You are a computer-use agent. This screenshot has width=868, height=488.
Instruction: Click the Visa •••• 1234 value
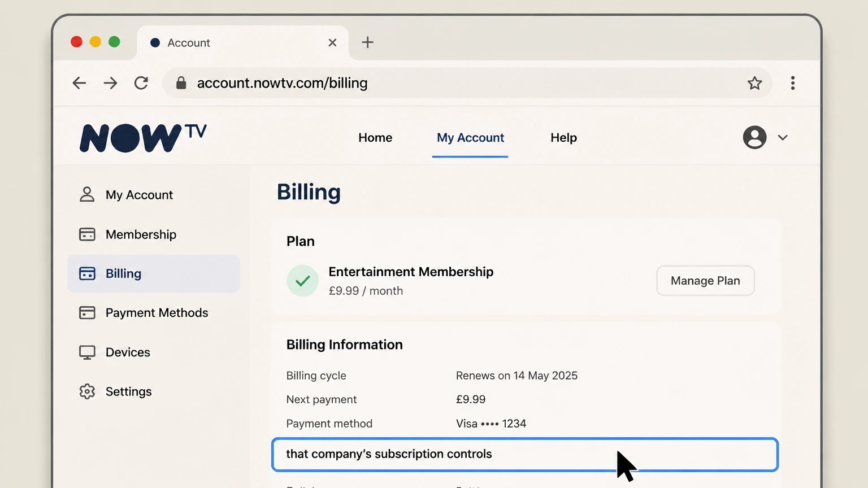[491, 424]
